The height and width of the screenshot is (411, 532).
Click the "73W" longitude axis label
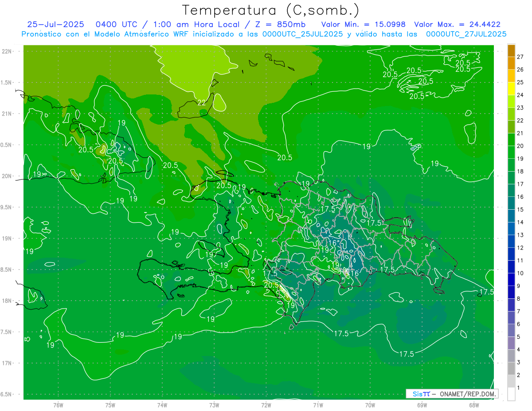214,405
